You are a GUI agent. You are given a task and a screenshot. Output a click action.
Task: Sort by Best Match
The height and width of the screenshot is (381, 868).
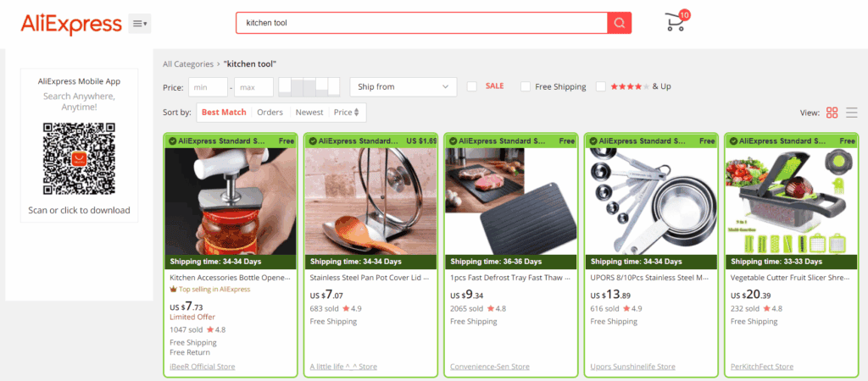(224, 113)
